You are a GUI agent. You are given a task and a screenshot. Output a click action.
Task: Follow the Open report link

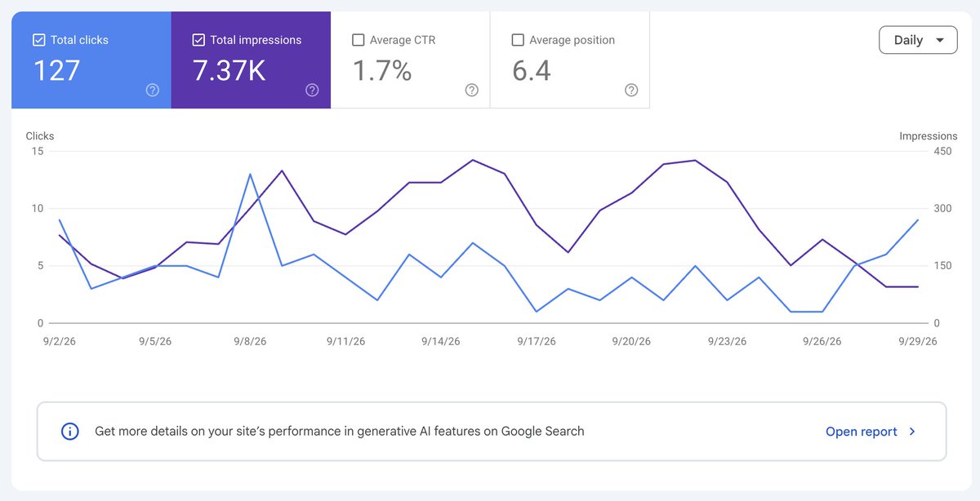862,432
